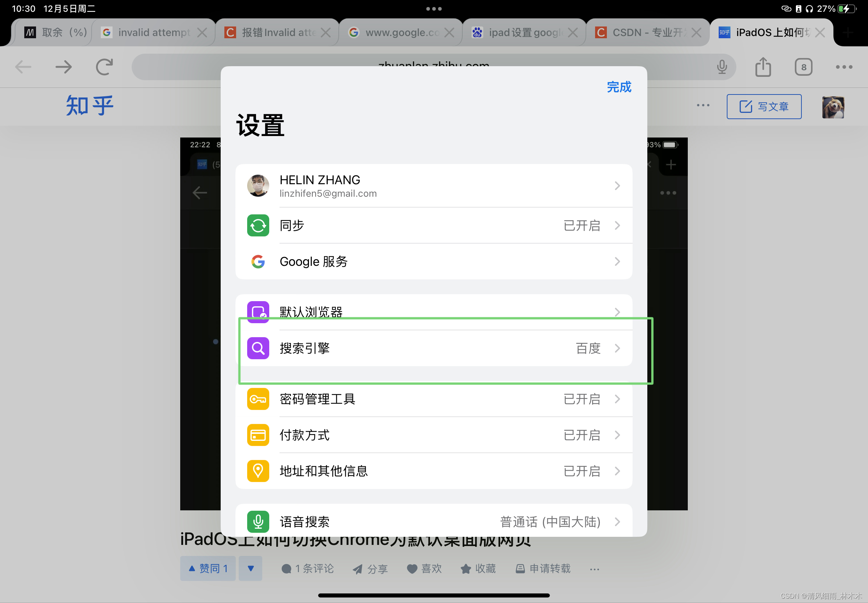Tap the 收藏 star button

coord(478,568)
